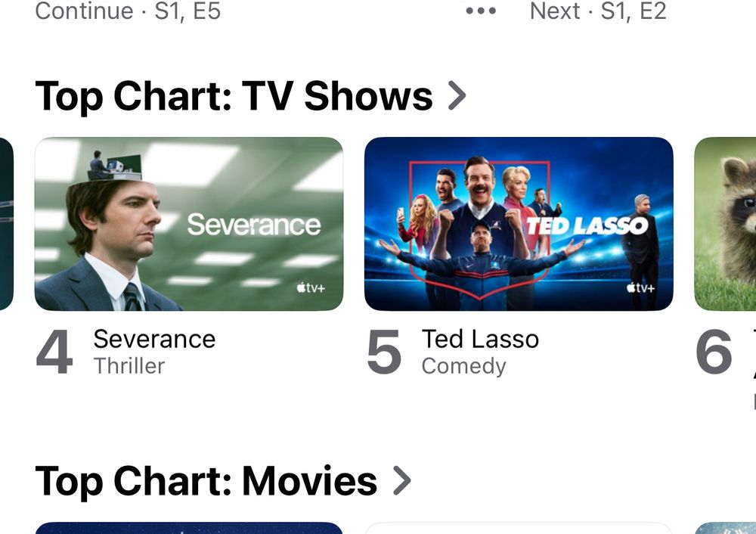Select the Ted Lasso title text

(x=480, y=339)
